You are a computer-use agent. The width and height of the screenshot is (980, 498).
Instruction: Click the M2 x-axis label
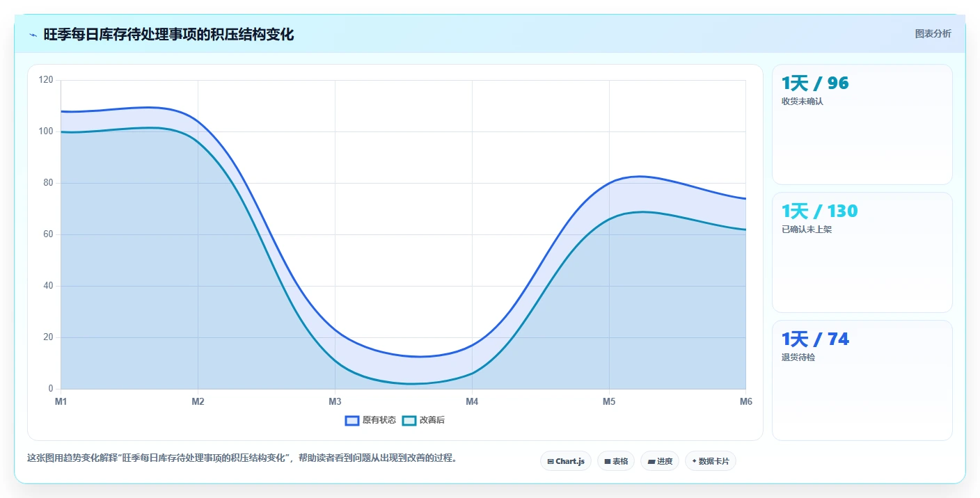[x=198, y=401]
